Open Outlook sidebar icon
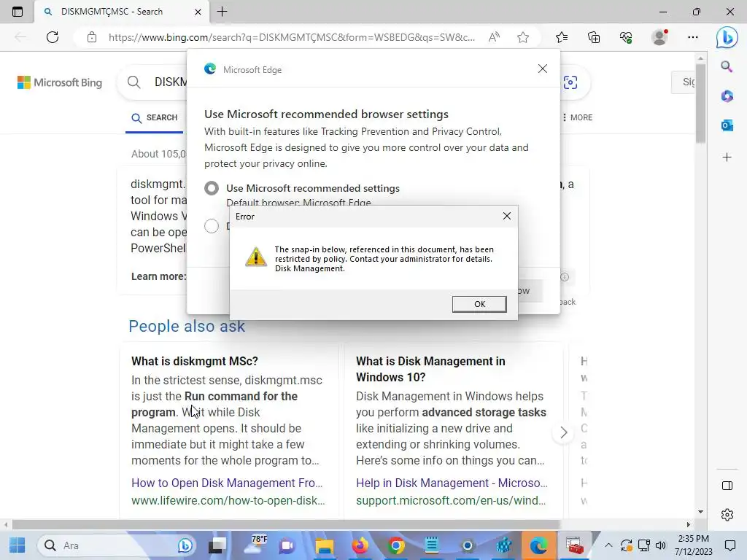The width and height of the screenshot is (747, 560). (727, 125)
